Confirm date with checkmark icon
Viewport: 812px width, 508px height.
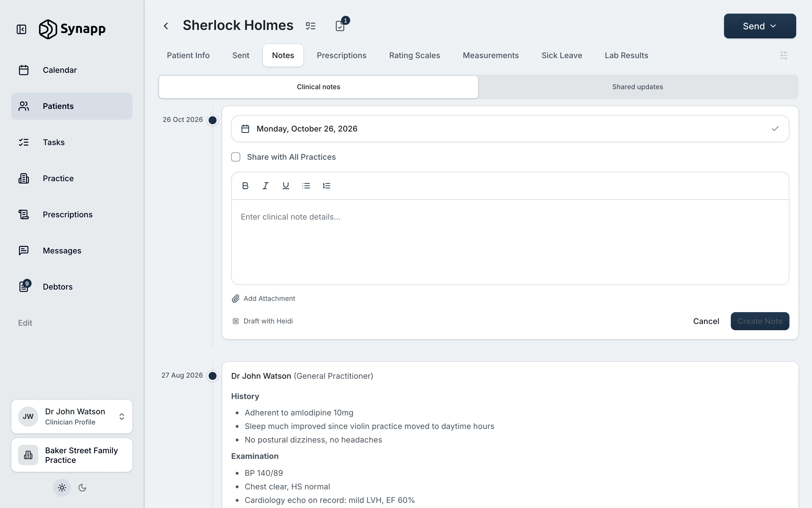(x=775, y=129)
